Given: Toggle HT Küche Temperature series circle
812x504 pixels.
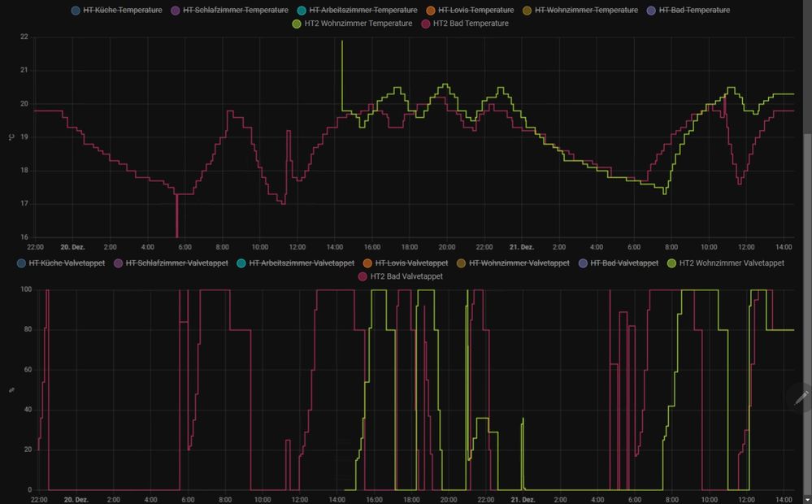Looking at the screenshot, I should pos(76,11).
